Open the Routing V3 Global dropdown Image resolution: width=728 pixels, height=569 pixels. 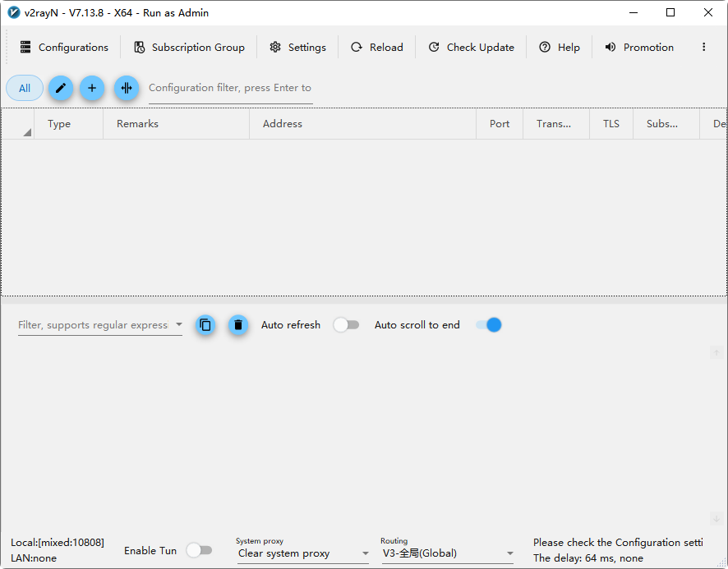(448, 553)
